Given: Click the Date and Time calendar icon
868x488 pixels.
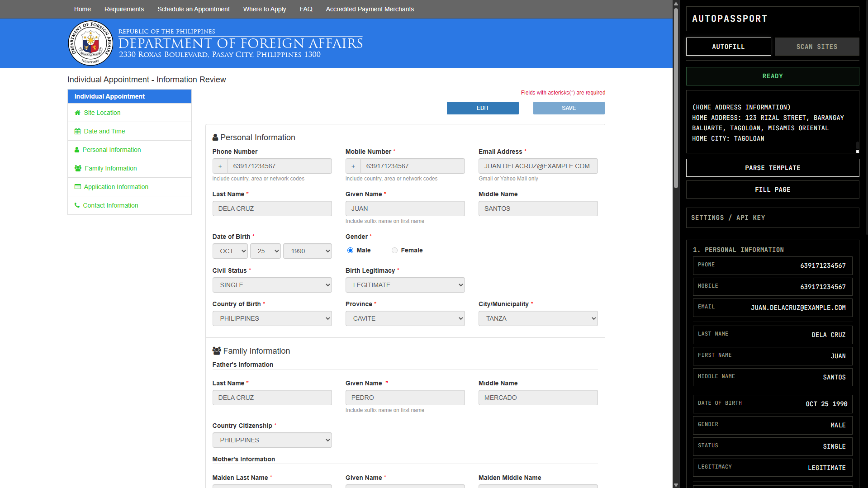Looking at the screenshot, I should pos(77,131).
